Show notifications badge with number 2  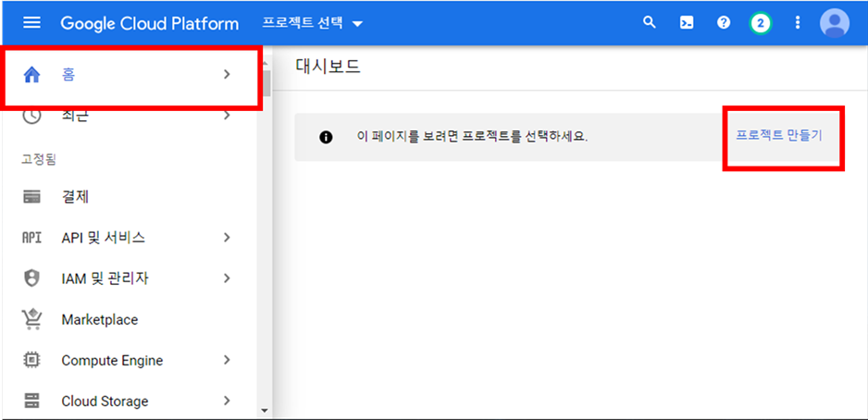point(761,23)
